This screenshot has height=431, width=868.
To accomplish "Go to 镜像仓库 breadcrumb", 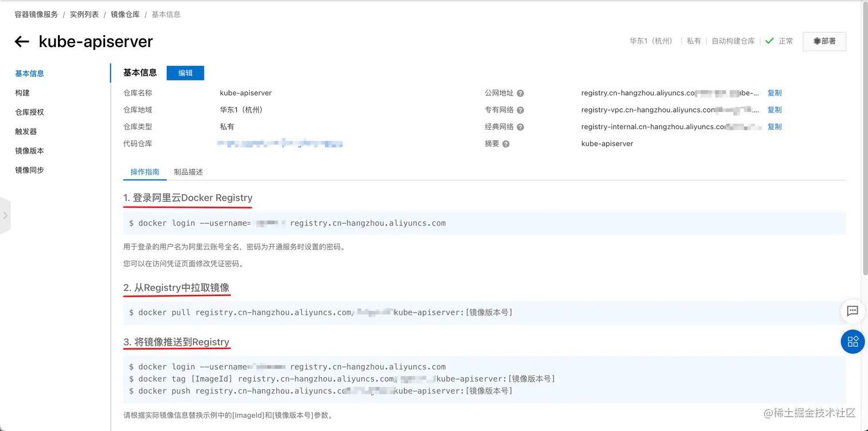I will [125, 14].
